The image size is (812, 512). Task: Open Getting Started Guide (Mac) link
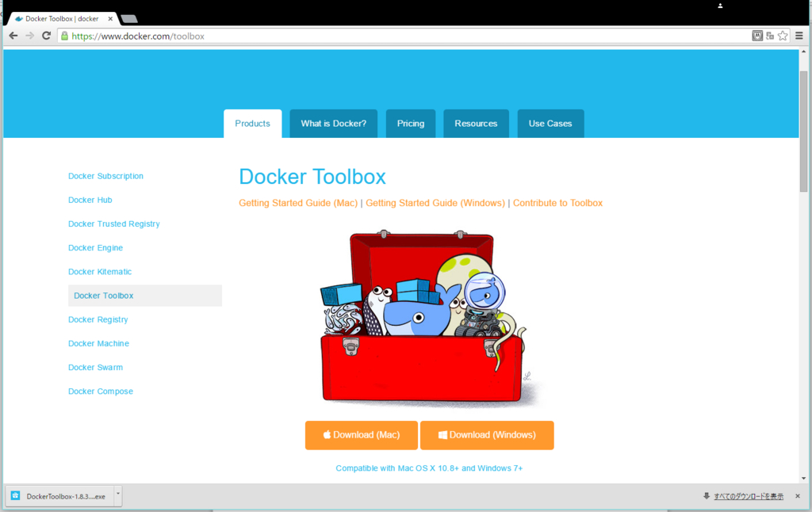coord(298,203)
